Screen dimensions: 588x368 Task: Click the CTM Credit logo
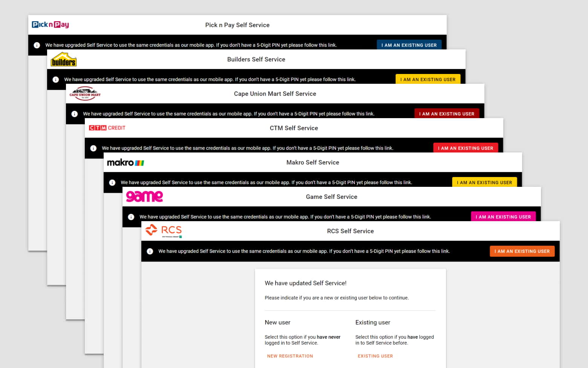pyautogui.click(x=107, y=128)
